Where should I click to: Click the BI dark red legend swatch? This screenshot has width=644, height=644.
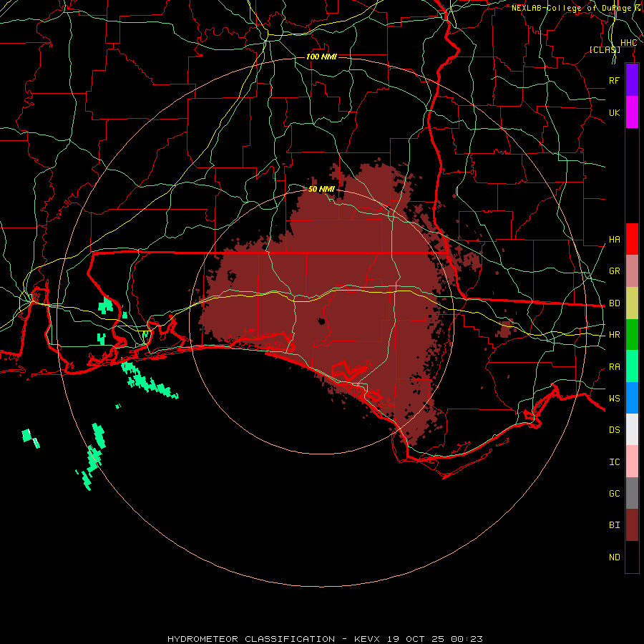click(632, 525)
